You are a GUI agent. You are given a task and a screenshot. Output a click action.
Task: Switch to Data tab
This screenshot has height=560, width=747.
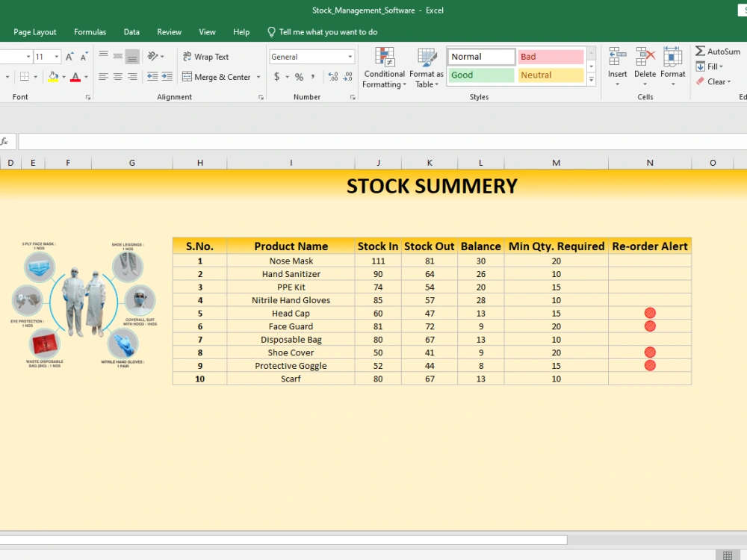(131, 32)
